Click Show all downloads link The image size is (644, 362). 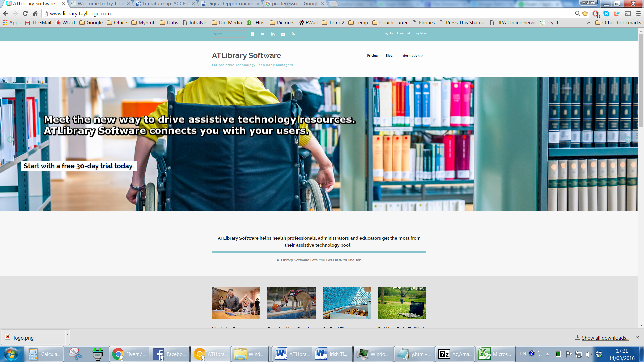[605, 338]
